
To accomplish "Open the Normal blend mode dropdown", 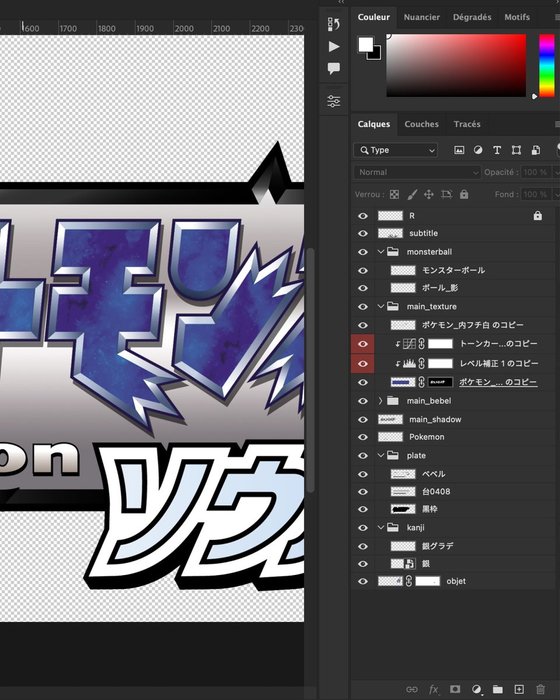I will tap(417, 172).
